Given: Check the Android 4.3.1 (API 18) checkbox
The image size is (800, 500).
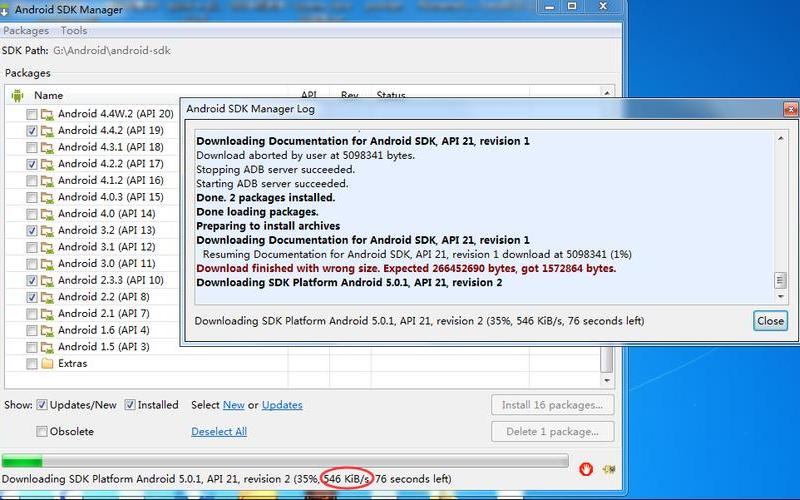Looking at the screenshot, I should [32, 147].
